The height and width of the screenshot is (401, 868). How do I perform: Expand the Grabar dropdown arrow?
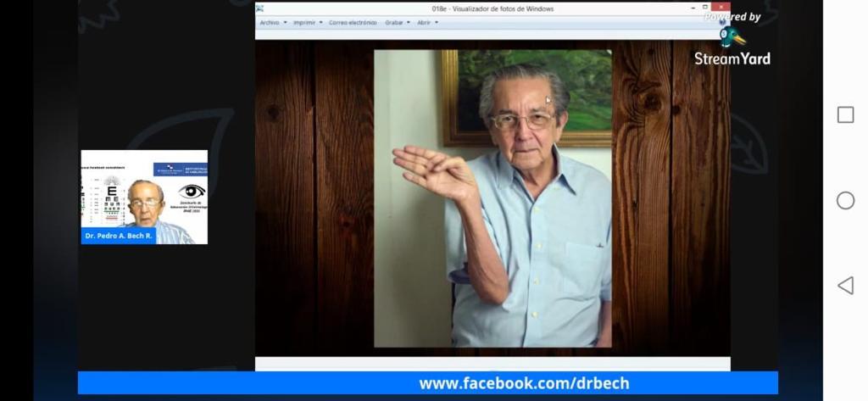point(409,23)
